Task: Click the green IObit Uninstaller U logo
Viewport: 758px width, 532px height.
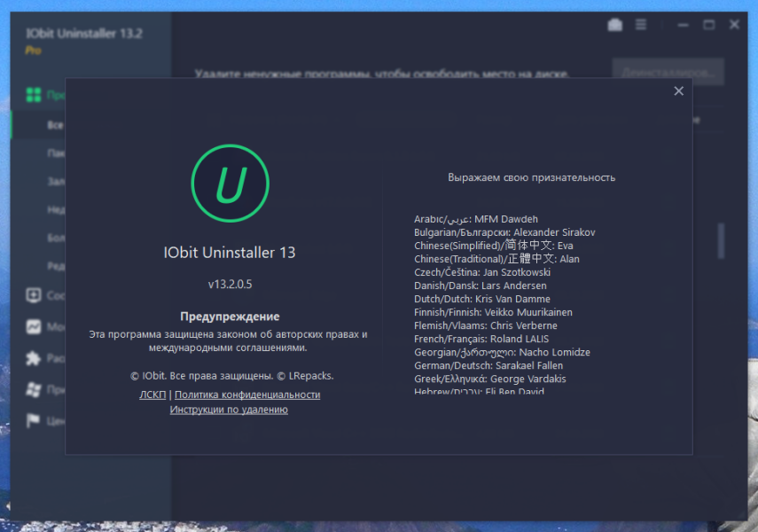Action: (231, 184)
